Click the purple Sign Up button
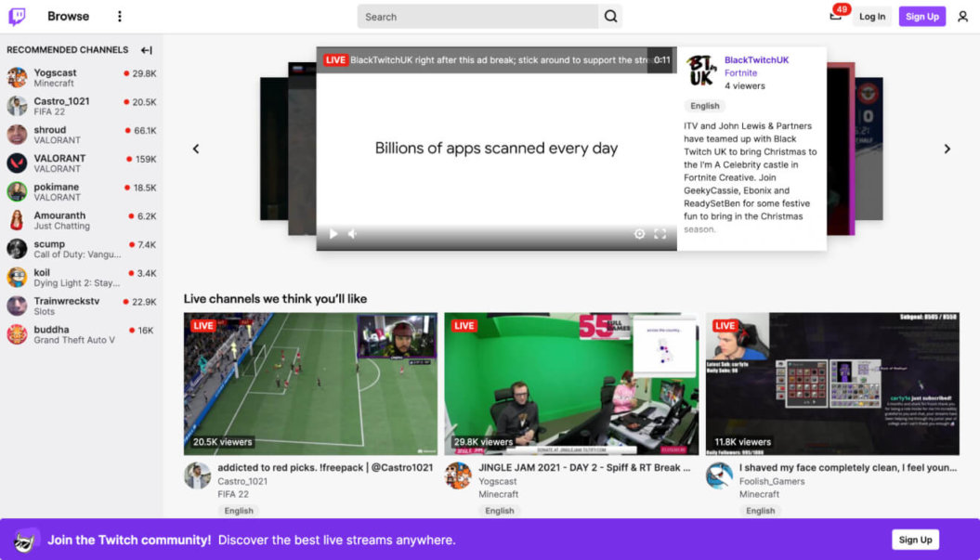This screenshot has height=560, width=980. coord(921,16)
